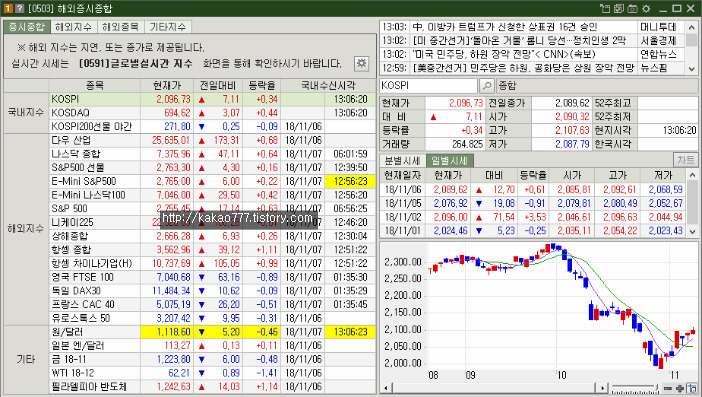Click the 등락율 column header in index table
The height and width of the screenshot is (397, 702).
tap(261, 85)
